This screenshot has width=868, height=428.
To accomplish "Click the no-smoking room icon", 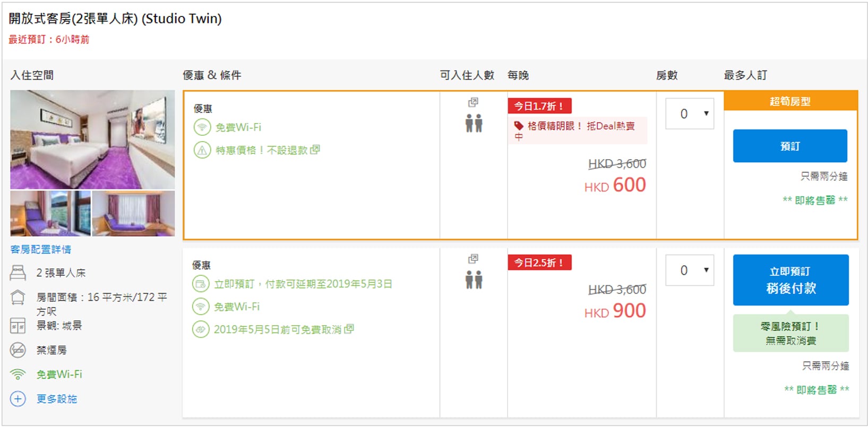I will (x=18, y=350).
